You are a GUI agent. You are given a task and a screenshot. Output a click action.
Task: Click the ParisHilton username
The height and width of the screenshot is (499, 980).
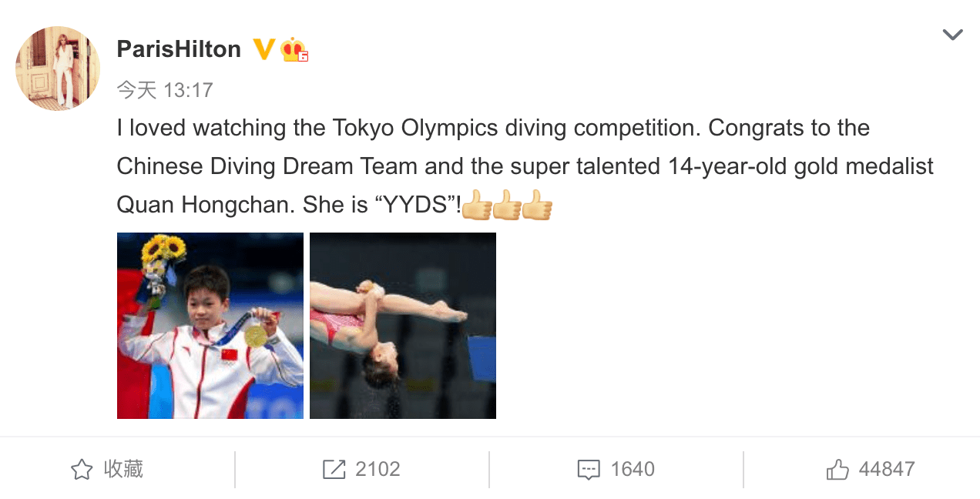click(x=179, y=49)
